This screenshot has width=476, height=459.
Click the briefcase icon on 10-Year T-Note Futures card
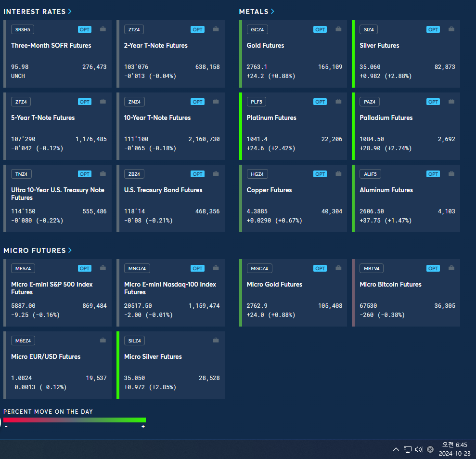pyautogui.click(x=216, y=102)
